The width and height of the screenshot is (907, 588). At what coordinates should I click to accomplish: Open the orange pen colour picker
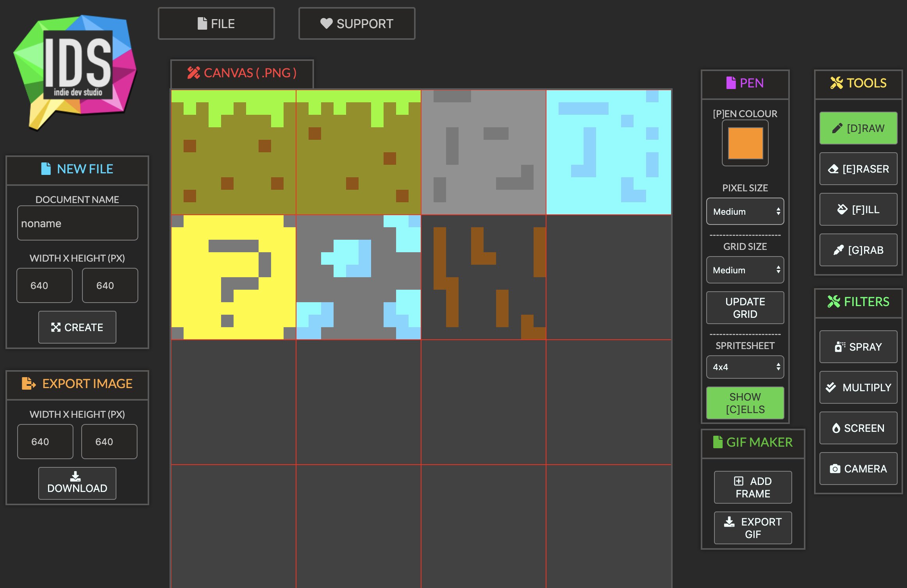[745, 143]
